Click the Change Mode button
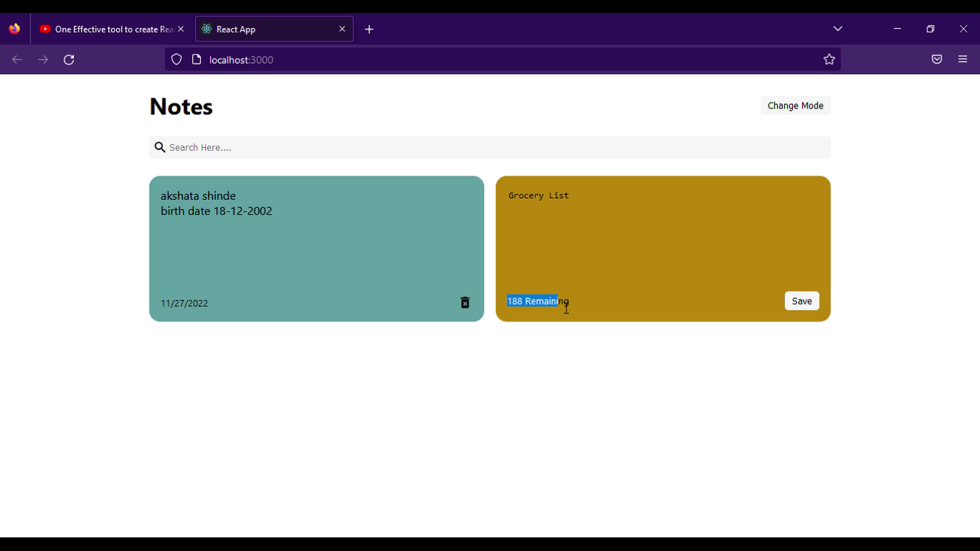The height and width of the screenshot is (551, 980). point(795,105)
